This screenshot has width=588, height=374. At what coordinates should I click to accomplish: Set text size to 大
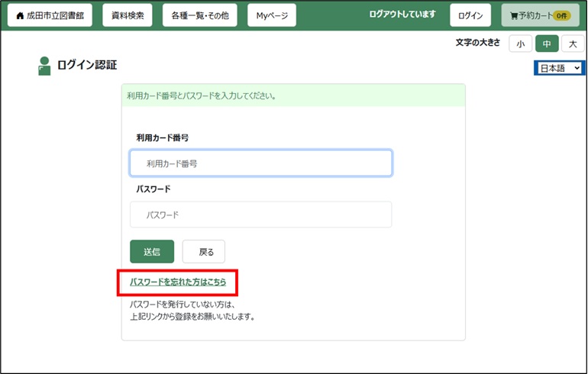pos(572,44)
